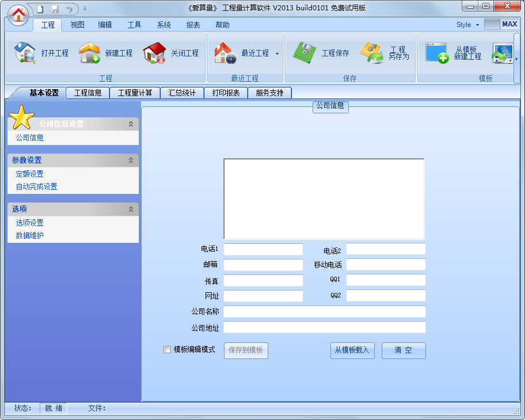Expand the 最近工程 dropdown arrow
525x420 pixels.
(277, 54)
